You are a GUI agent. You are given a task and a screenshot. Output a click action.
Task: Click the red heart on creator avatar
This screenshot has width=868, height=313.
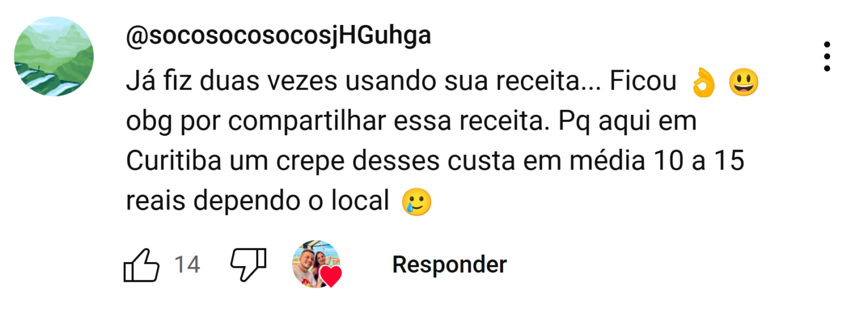[331, 276]
